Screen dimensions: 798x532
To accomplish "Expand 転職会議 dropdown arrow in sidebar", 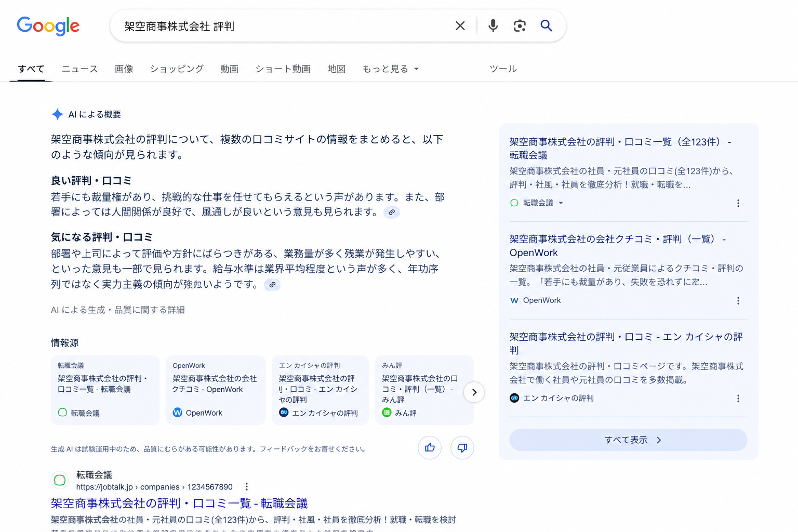I will (x=561, y=203).
